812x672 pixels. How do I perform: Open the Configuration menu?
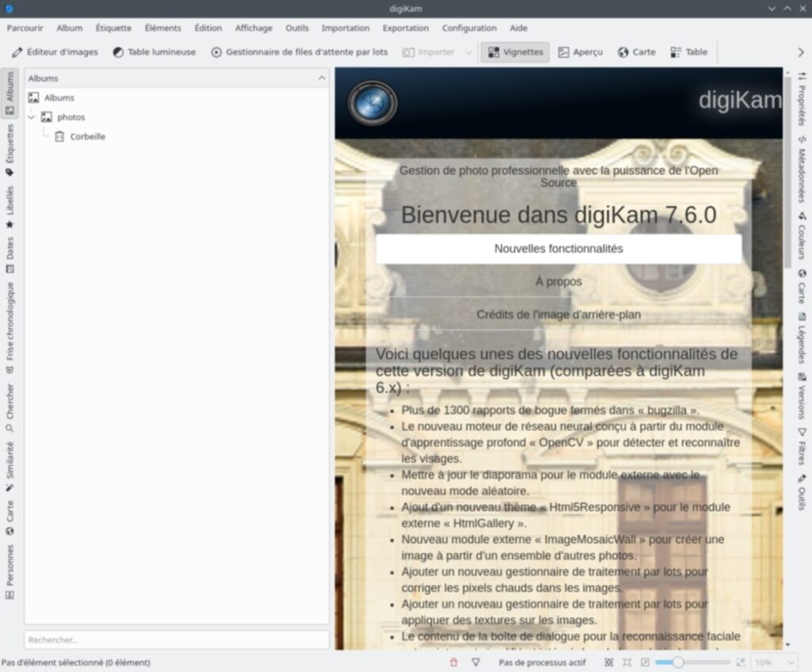[x=469, y=28]
